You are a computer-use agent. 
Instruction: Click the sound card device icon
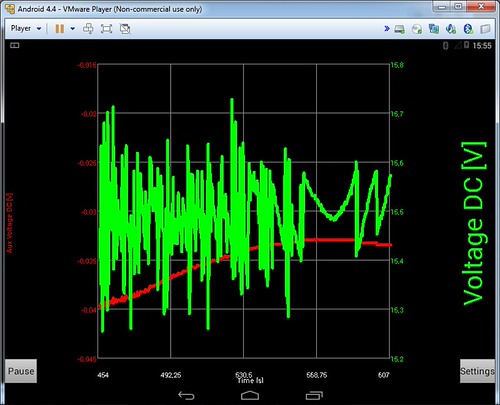(x=451, y=29)
